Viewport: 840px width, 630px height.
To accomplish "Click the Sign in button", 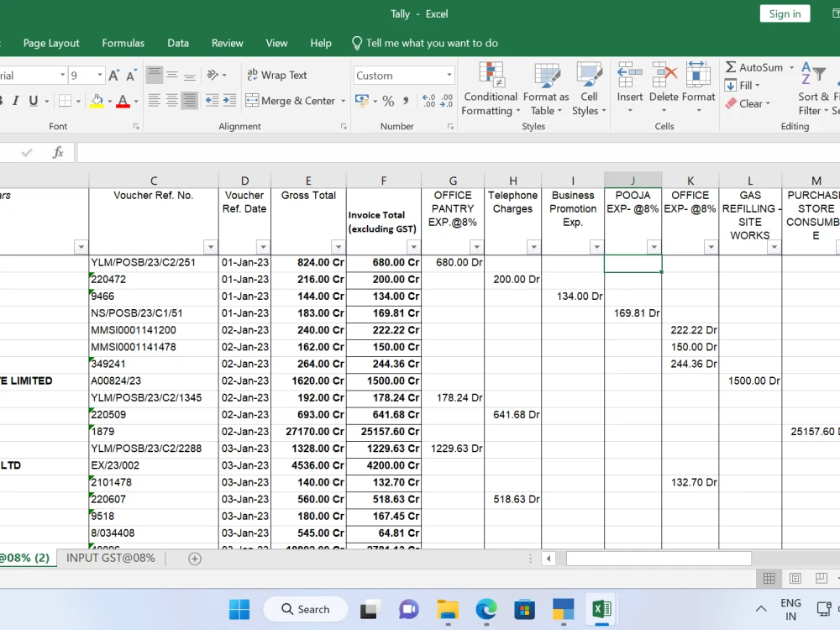I will click(785, 14).
